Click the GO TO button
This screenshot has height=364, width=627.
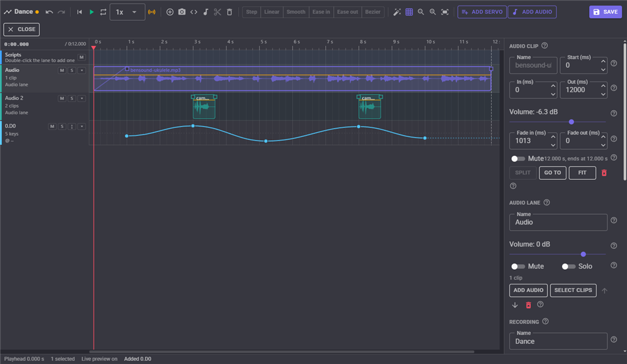(552, 173)
